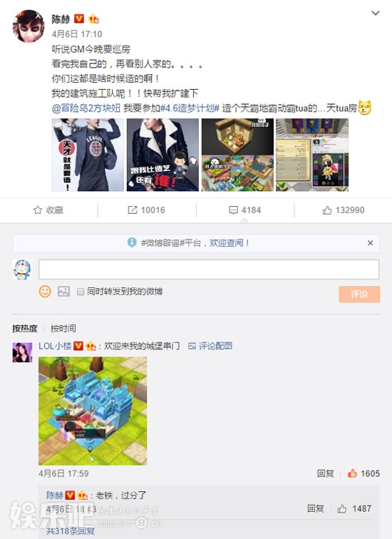The height and width of the screenshot is (539, 392).
Task: Open the @冒险岛2方块妞 mention link
Action: [x=86, y=108]
